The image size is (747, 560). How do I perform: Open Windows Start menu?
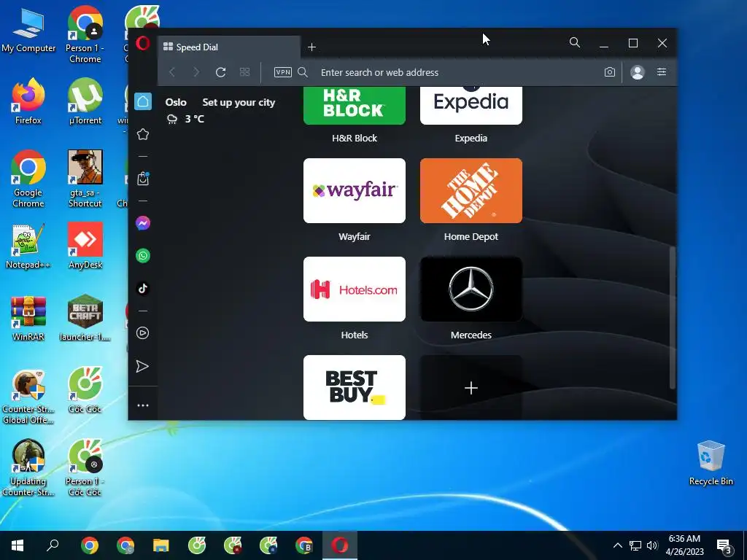(x=18, y=545)
